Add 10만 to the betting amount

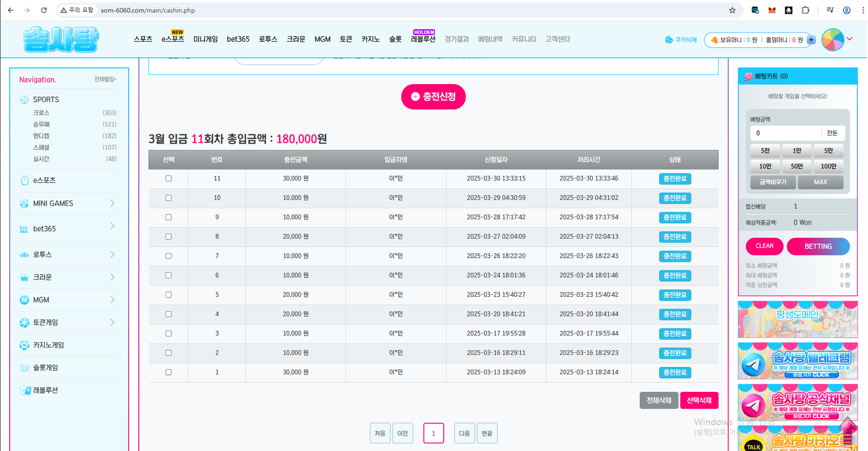click(765, 166)
